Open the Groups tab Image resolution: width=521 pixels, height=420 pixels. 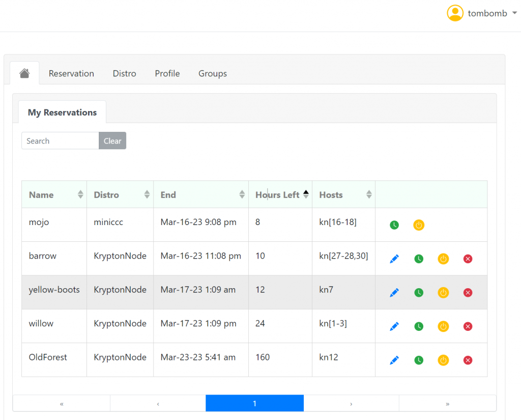(212, 73)
